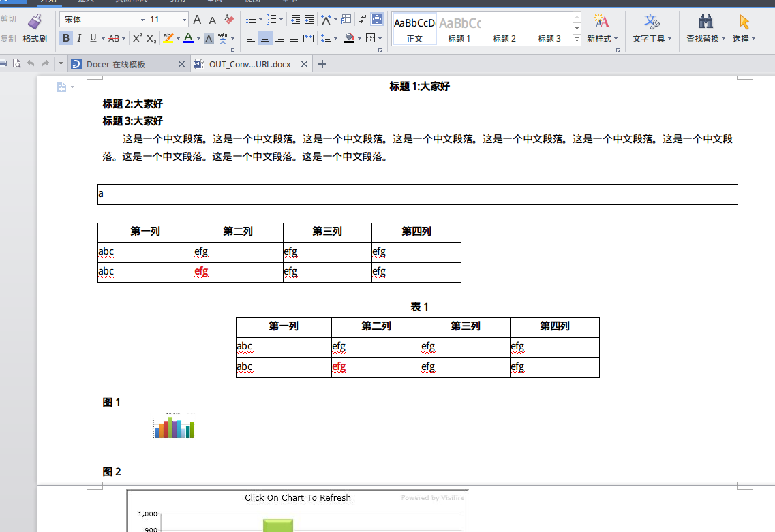Toggle superscript X² formatting
This screenshot has height=532, width=775.
(x=138, y=38)
